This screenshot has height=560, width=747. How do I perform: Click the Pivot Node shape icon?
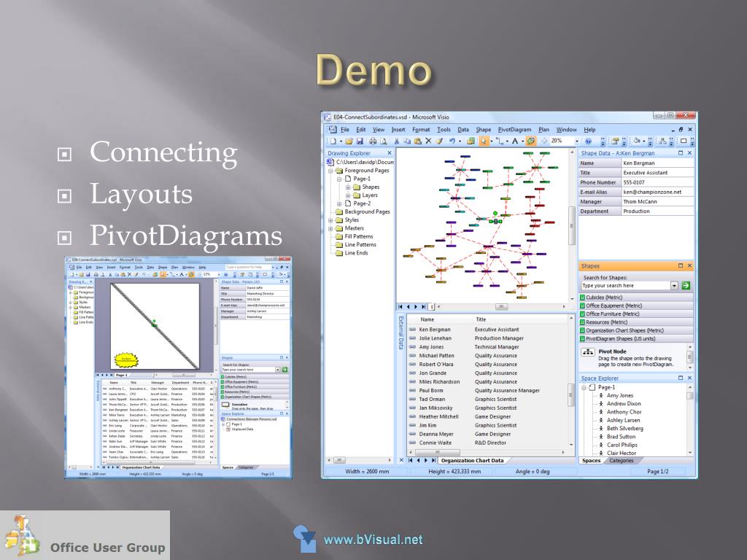589,352
